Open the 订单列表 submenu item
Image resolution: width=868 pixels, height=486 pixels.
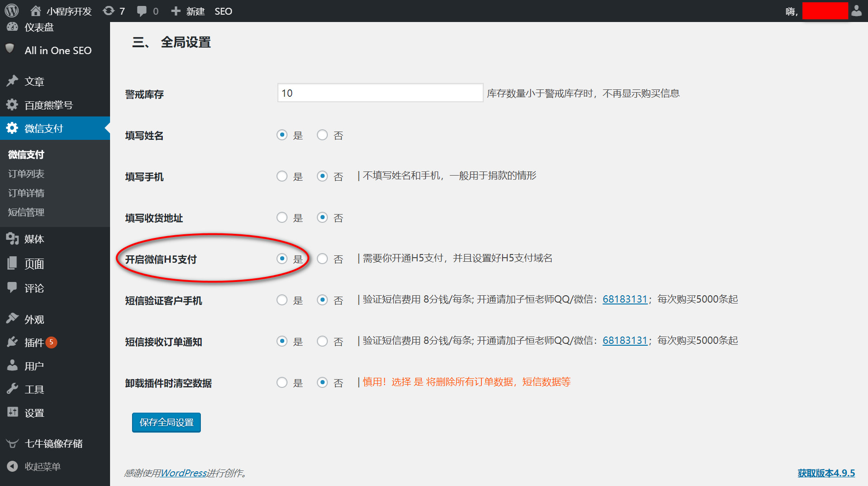26,174
